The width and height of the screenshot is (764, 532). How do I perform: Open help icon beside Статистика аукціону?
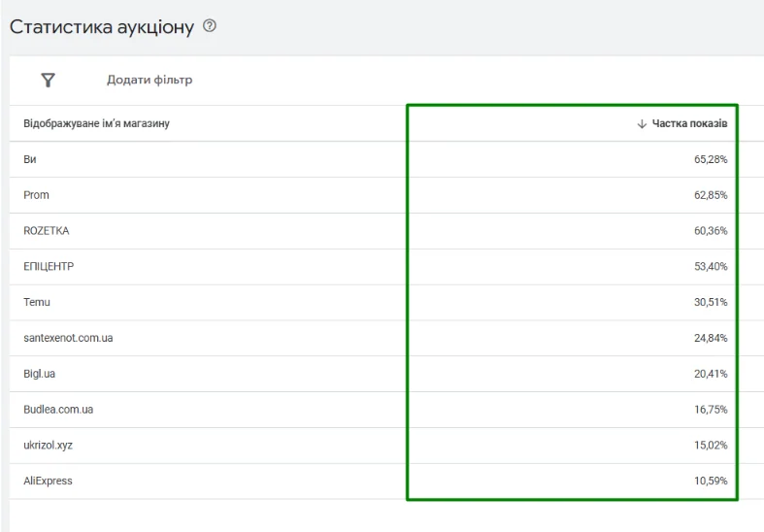pos(210,26)
